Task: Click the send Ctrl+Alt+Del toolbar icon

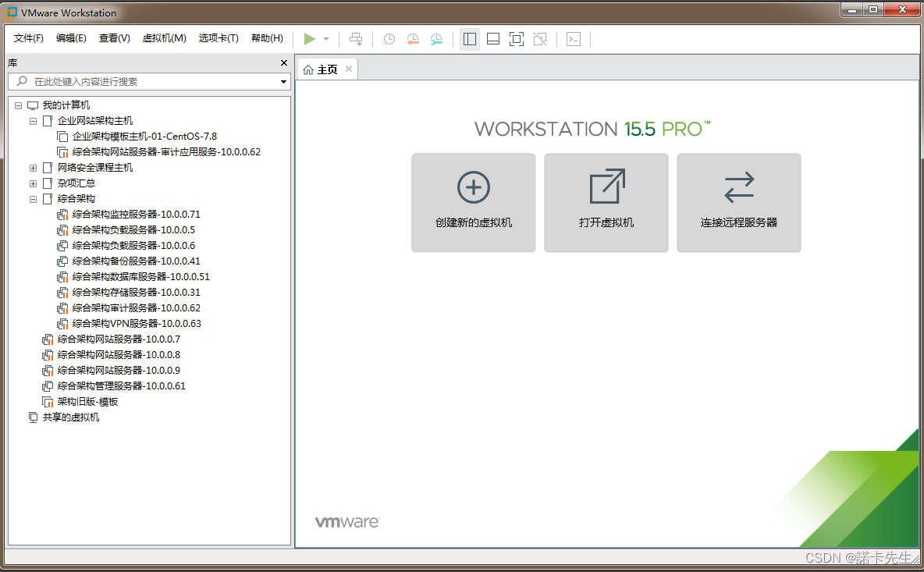Action: [x=356, y=39]
